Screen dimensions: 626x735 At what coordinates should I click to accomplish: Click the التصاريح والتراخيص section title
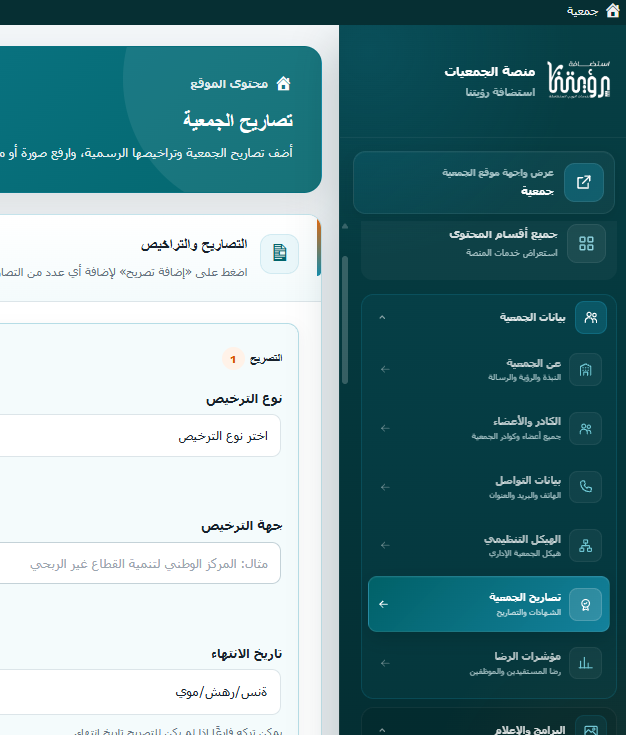[194, 245]
